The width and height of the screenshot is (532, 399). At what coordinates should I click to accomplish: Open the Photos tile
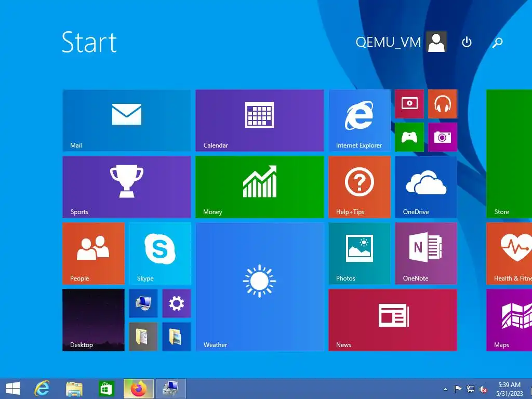click(360, 254)
